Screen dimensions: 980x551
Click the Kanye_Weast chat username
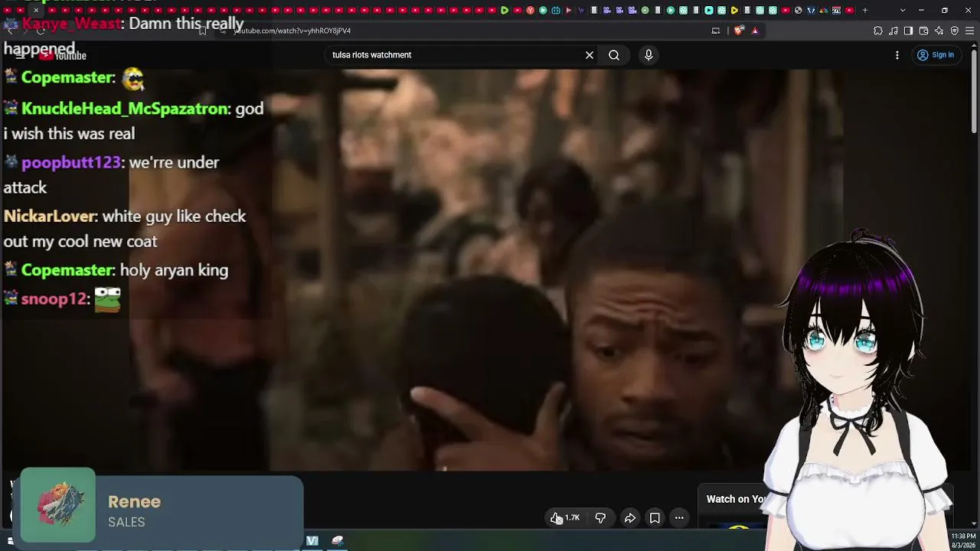pos(71,23)
